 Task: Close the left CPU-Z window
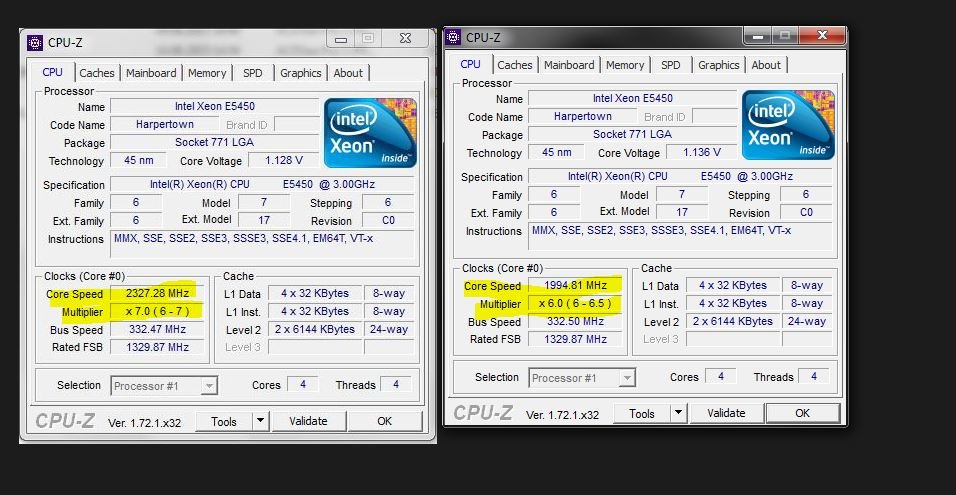[x=405, y=38]
